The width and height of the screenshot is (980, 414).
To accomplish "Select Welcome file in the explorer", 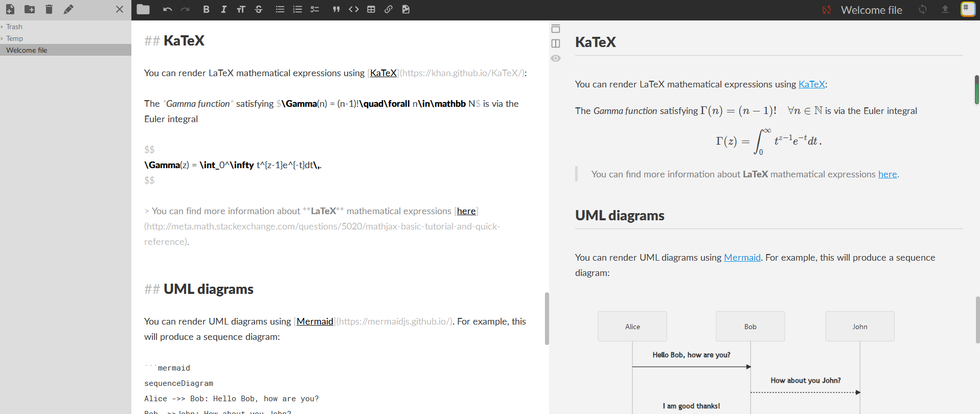I will tap(65, 50).
